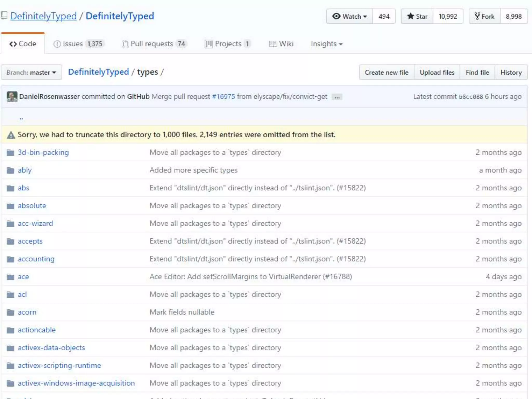
Task: Click Create new file button
Action: 387,72
